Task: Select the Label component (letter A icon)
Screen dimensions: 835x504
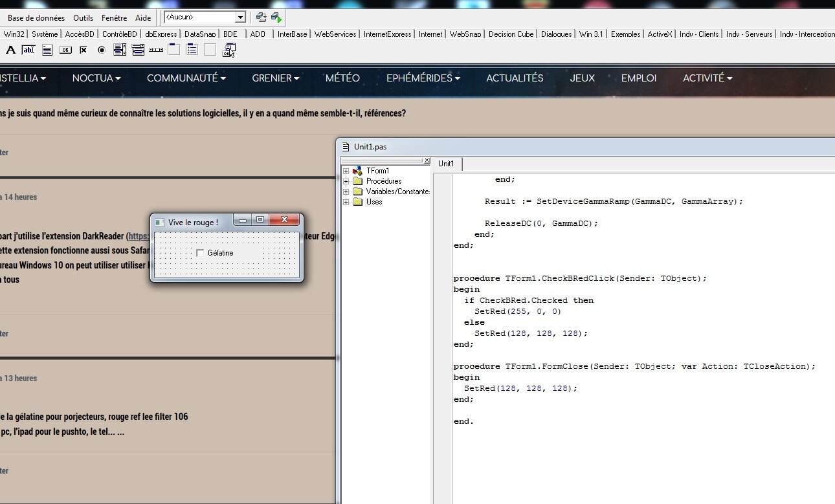Action: tap(10, 50)
